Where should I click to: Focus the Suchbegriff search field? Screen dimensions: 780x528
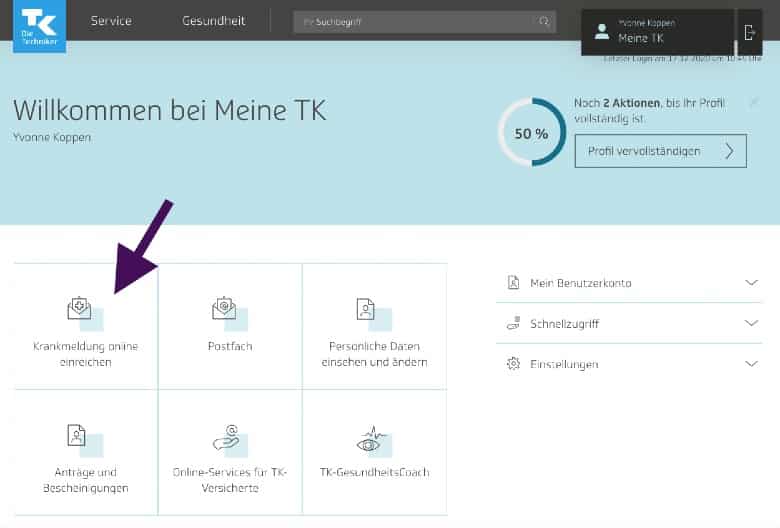pos(424,22)
